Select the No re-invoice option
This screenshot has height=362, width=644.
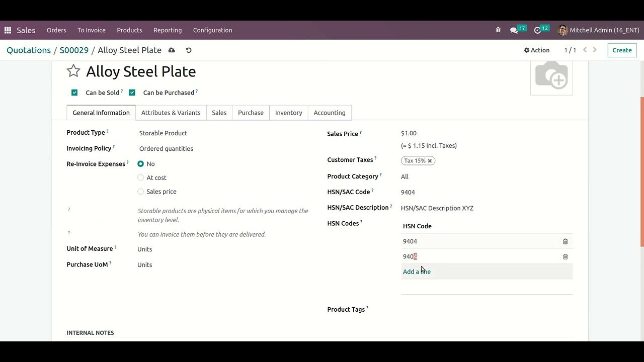[x=140, y=164]
